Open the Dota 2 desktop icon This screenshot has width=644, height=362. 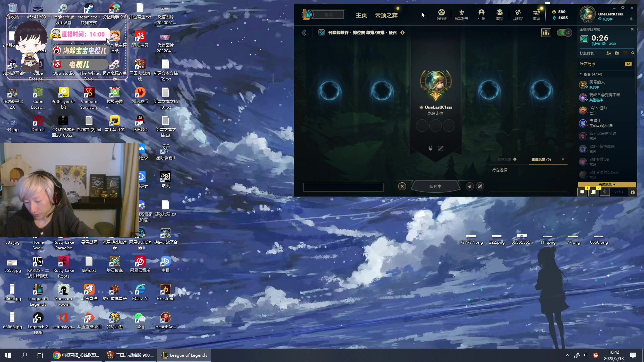pyautogui.click(x=38, y=123)
